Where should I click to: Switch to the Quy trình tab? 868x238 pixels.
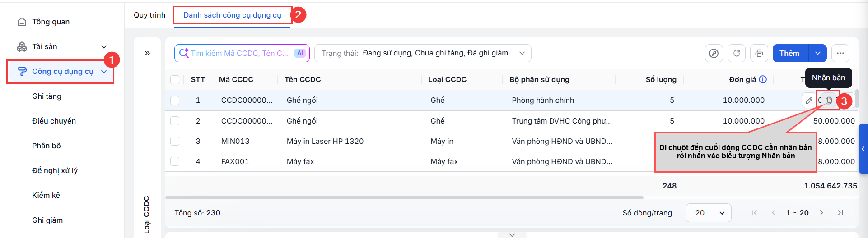(149, 15)
